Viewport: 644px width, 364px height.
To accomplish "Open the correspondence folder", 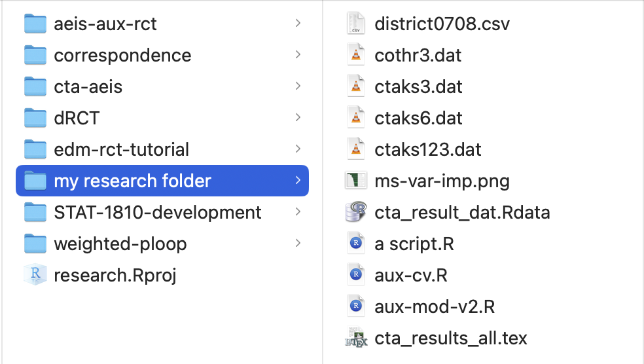I will 122,55.
